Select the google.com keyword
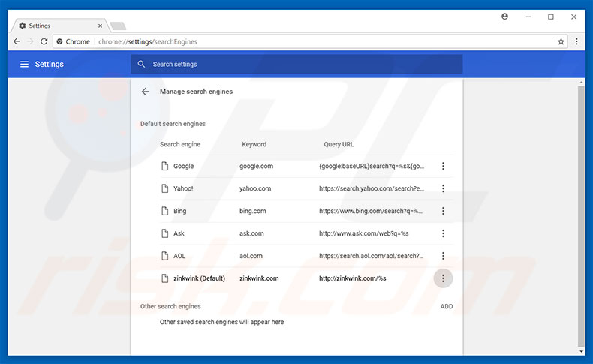Screen dimensions: 593x364 (x=256, y=166)
